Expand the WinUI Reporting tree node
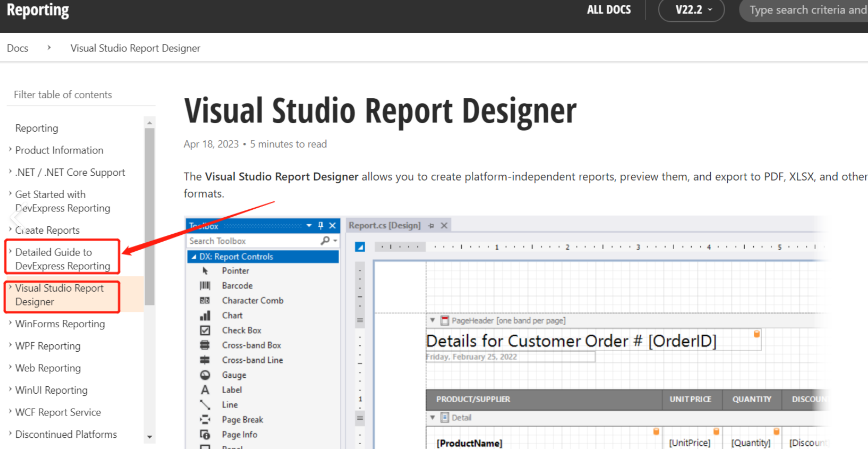Image resolution: width=868 pixels, height=449 pixels. click(x=10, y=389)
